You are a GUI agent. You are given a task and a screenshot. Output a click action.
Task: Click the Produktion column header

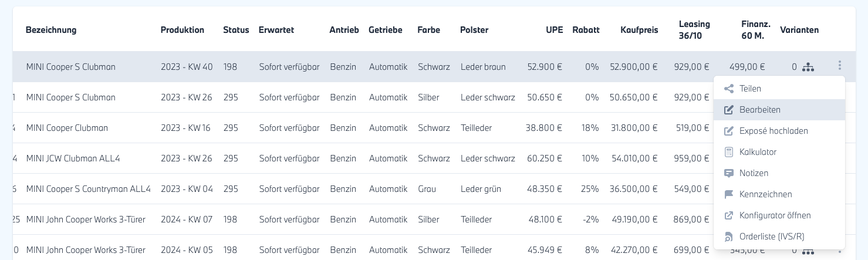[x=183, y=30]
